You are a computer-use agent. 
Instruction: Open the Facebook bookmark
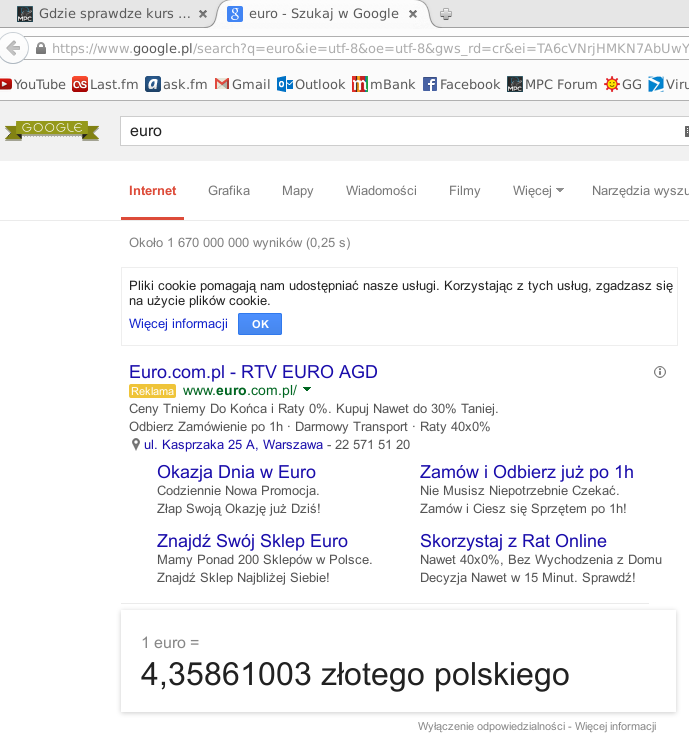coord(461,85)
